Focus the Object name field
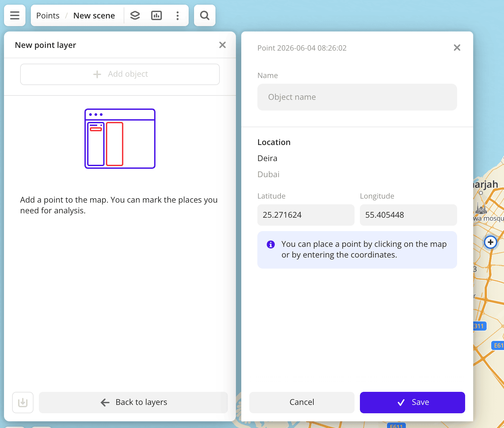The width and height of the screenshot is (504, 428). pyautogui.click(x=357, y=97)
